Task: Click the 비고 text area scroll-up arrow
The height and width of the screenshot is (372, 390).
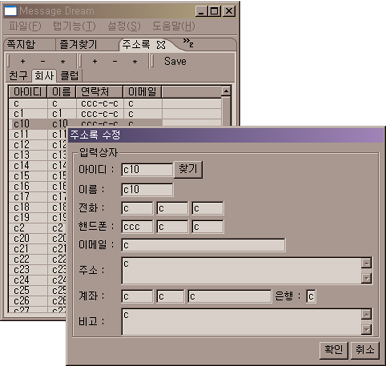Action: (366, 315)
